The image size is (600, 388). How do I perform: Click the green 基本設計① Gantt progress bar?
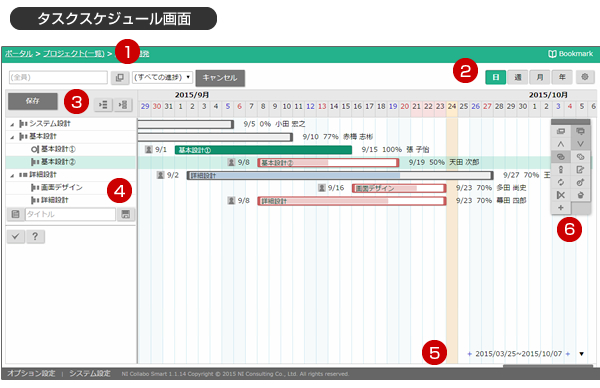coord(263,150)
